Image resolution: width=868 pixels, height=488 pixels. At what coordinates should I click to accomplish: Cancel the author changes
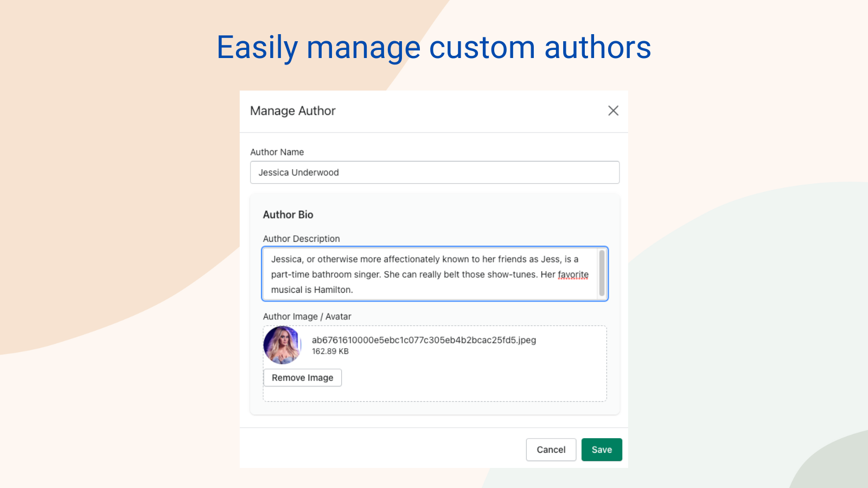click(x=551, y=450)
